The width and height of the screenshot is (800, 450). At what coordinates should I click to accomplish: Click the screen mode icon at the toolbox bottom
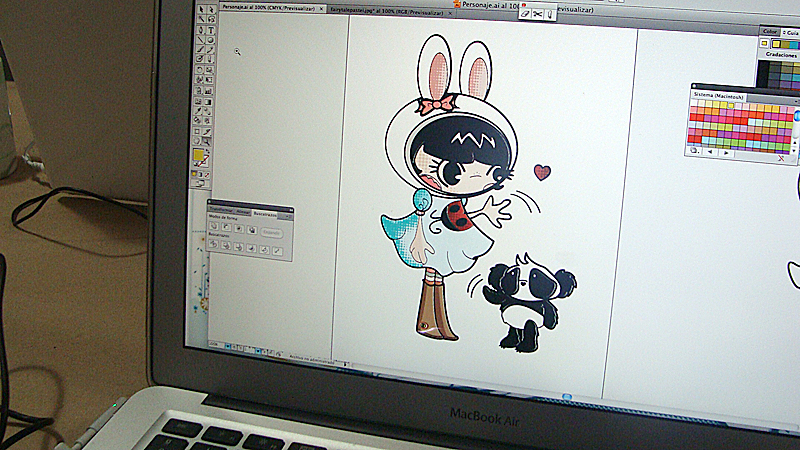click(199, 183)
